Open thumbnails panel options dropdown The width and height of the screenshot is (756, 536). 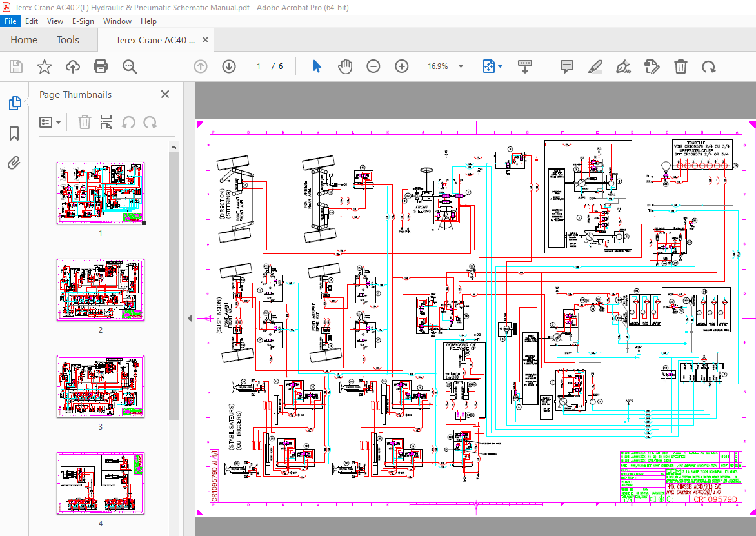click(x=50, y=123)
